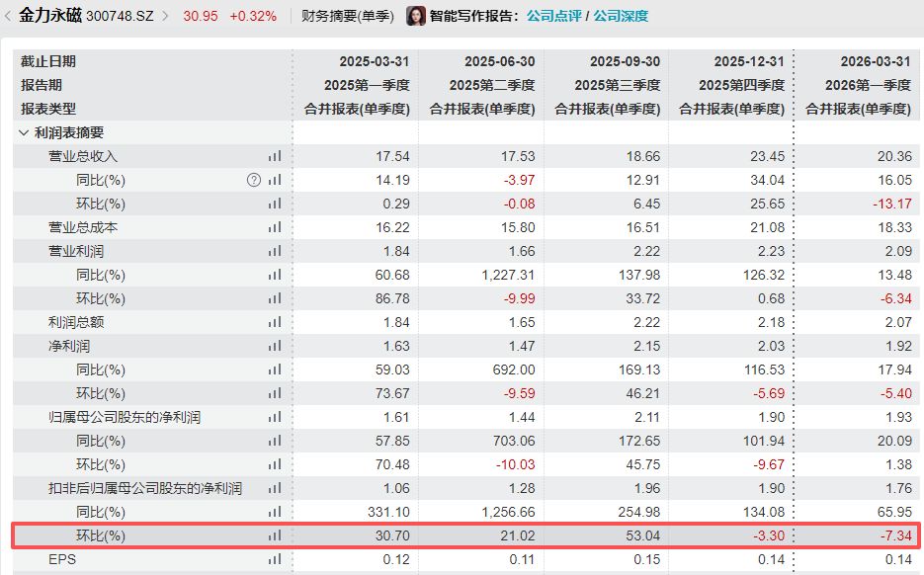Open chart icon for 归属母公司股东的净利润 row
The image size is (924, 575).
pos(275,417)
